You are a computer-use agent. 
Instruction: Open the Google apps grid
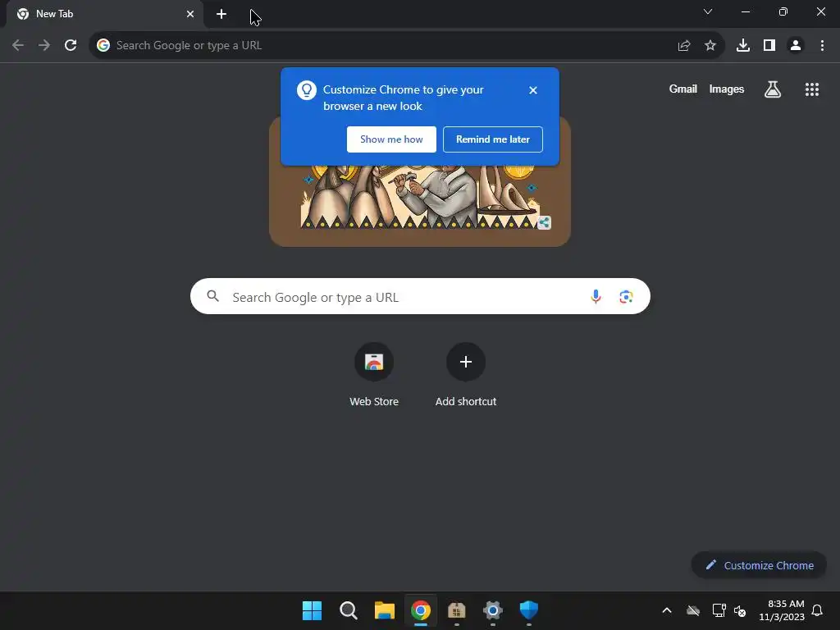click(x=812, y=89)
